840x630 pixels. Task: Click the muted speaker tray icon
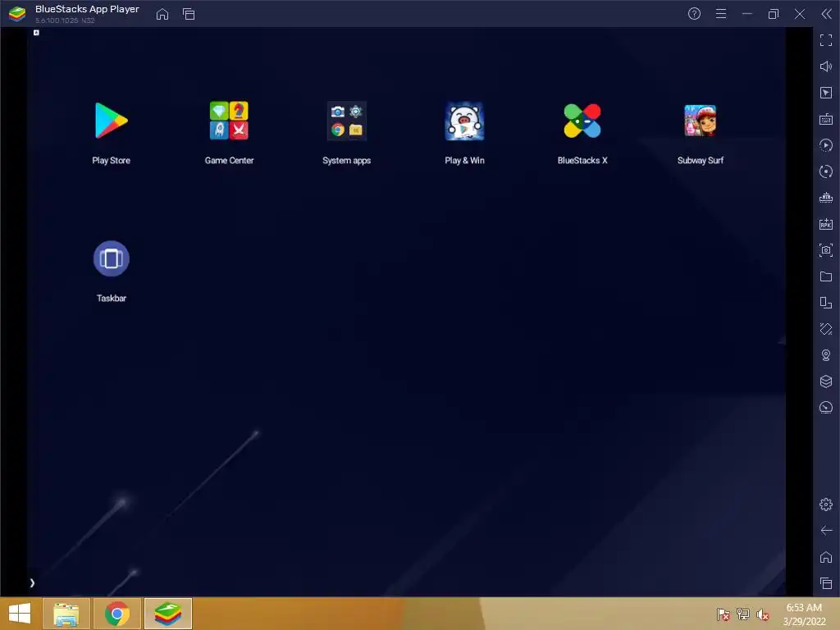[x=762, y=614]
